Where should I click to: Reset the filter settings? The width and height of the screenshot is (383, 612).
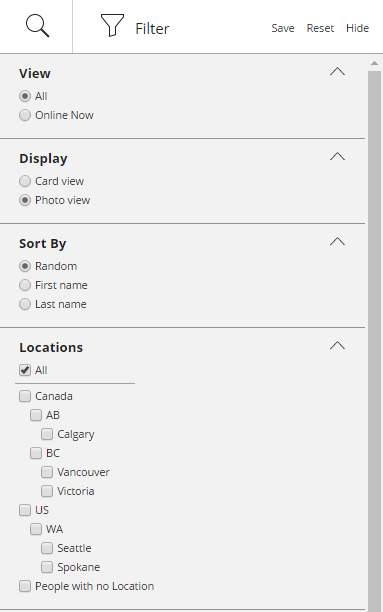point(320,28)
